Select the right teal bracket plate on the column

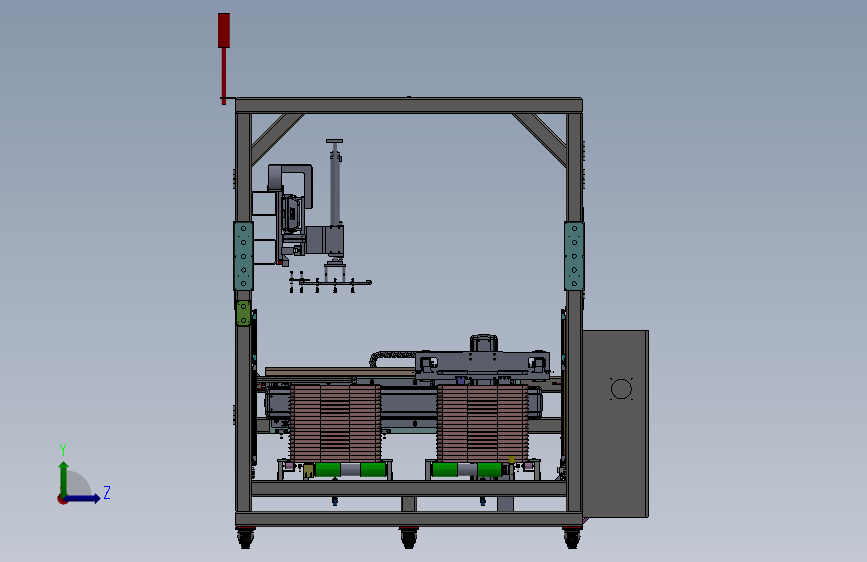coord(574,256)
